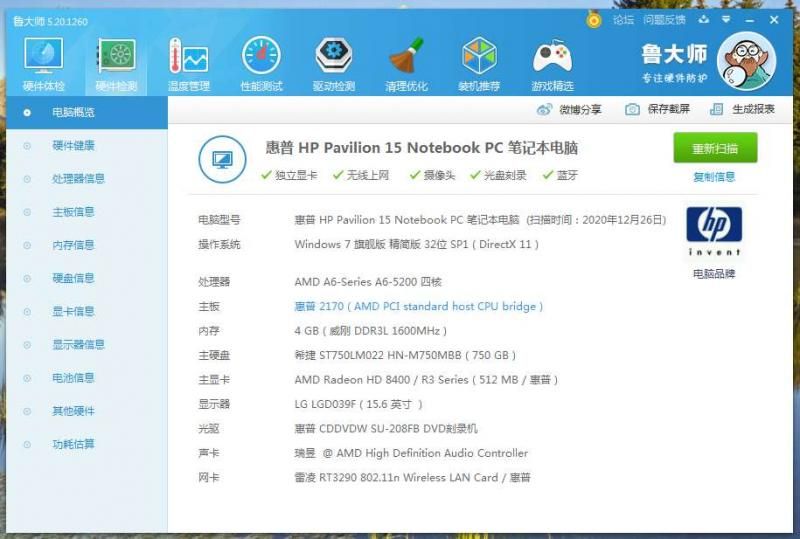Select the 硬件检测 hardware detection icon
Image resolution: width=800 pixels, height=539 pixels.
pos(116,64)
